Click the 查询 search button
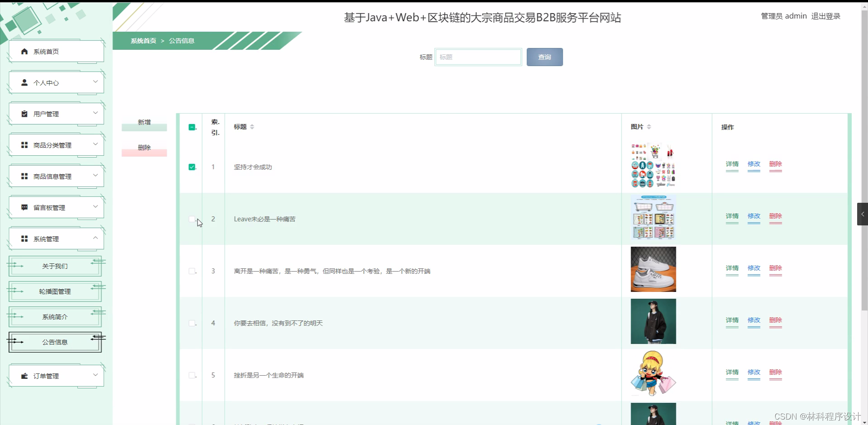 pos(545,57)
